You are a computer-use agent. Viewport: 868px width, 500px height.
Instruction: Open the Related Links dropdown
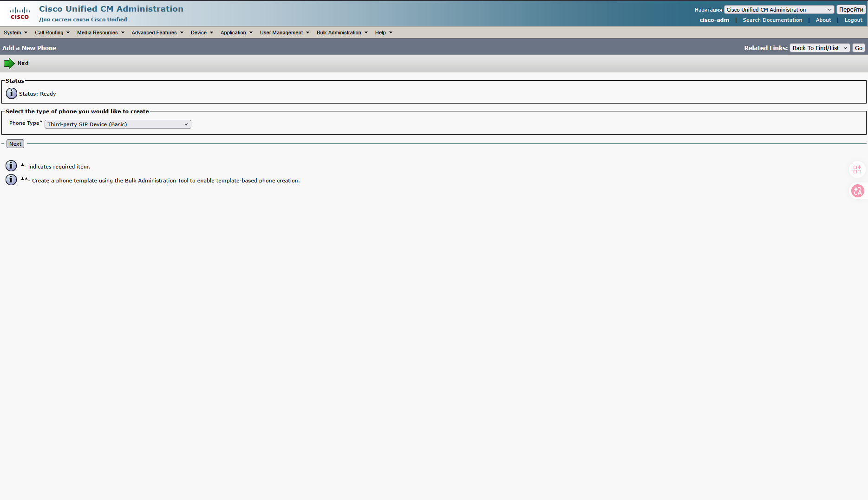click(x=820, y=48)
